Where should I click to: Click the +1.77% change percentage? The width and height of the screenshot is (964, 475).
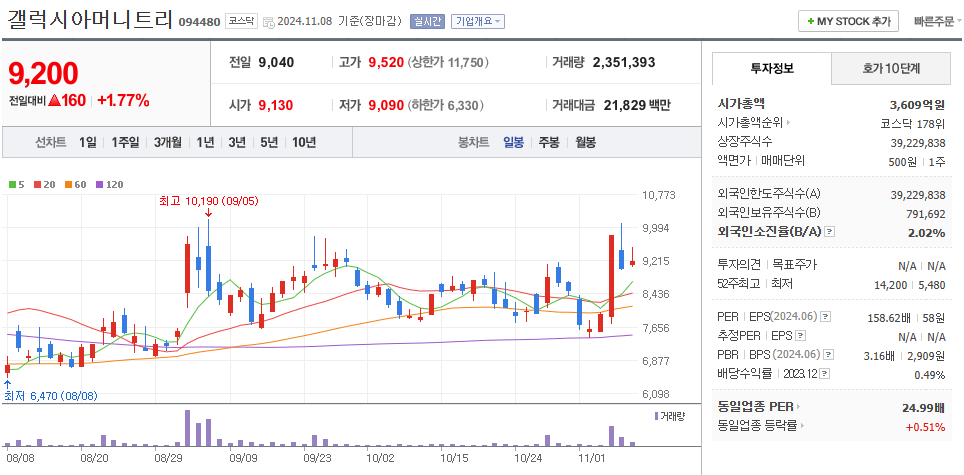(x=124, y=101)
